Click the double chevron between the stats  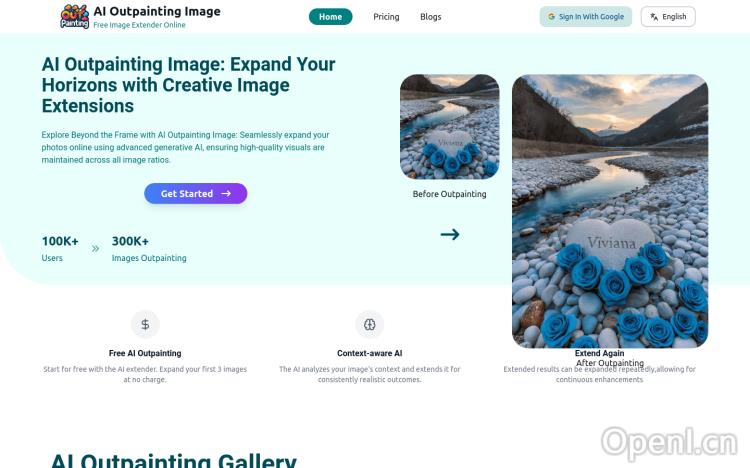95,248
